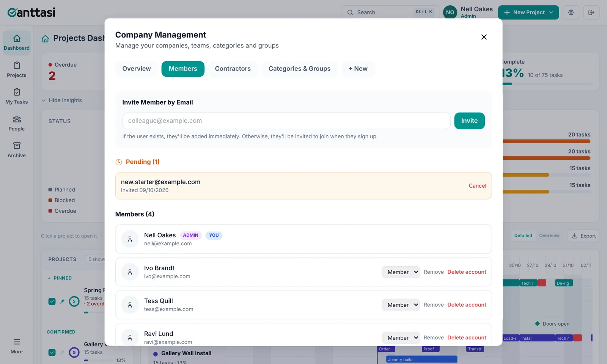
Task: Remove Ivo Brandt from company
Action: 434,272
